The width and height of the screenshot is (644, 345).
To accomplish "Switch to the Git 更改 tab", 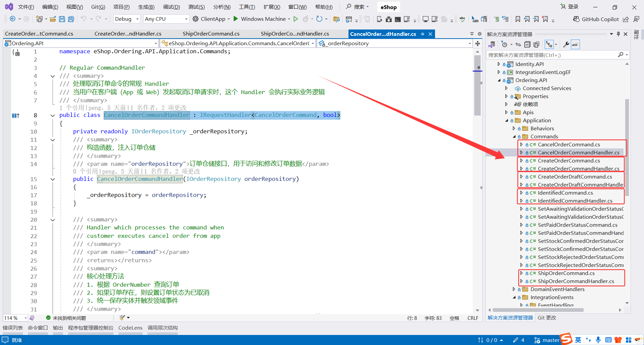I will pos(547,318).
